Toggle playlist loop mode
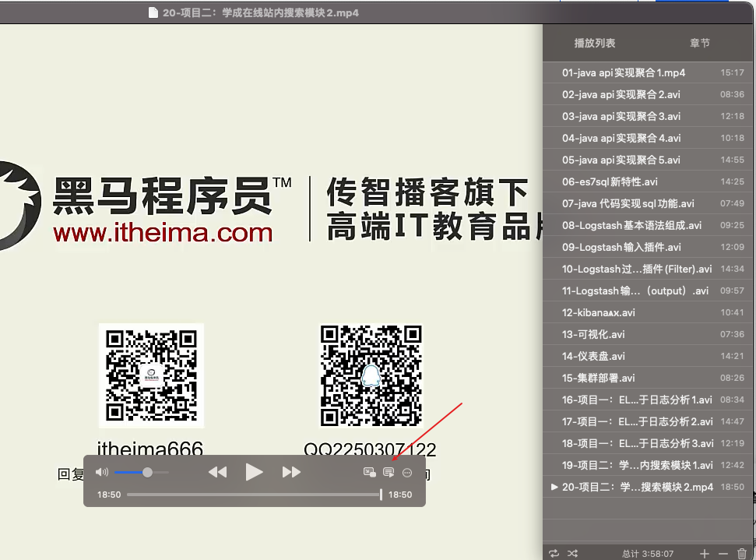This screenshot has width=756, height=560. 554,553
